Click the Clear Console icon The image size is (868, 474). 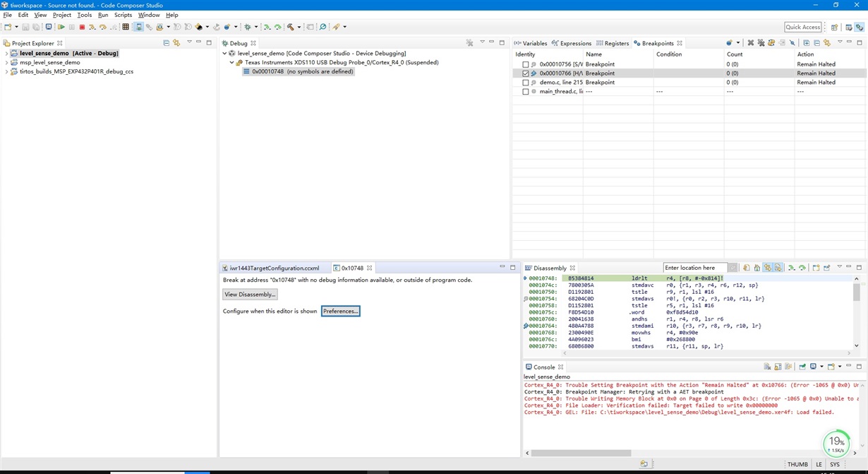coord(767,367)
